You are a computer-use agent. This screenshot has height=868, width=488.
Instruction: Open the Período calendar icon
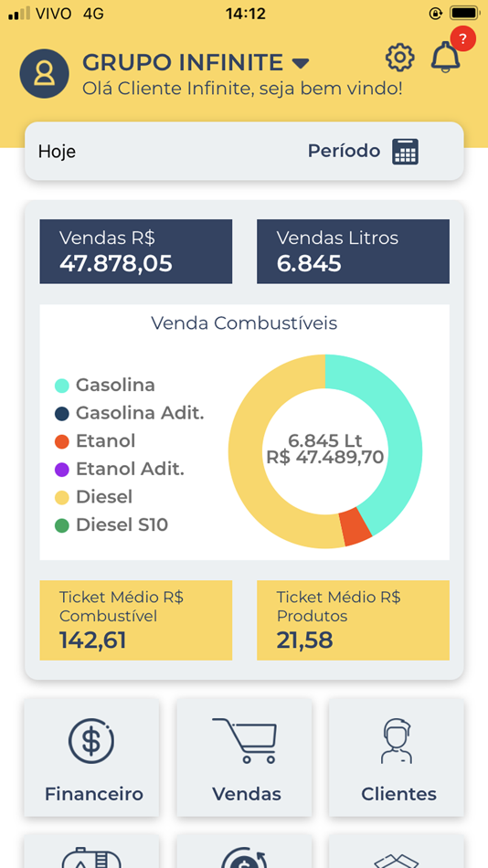tap(406, 151)
